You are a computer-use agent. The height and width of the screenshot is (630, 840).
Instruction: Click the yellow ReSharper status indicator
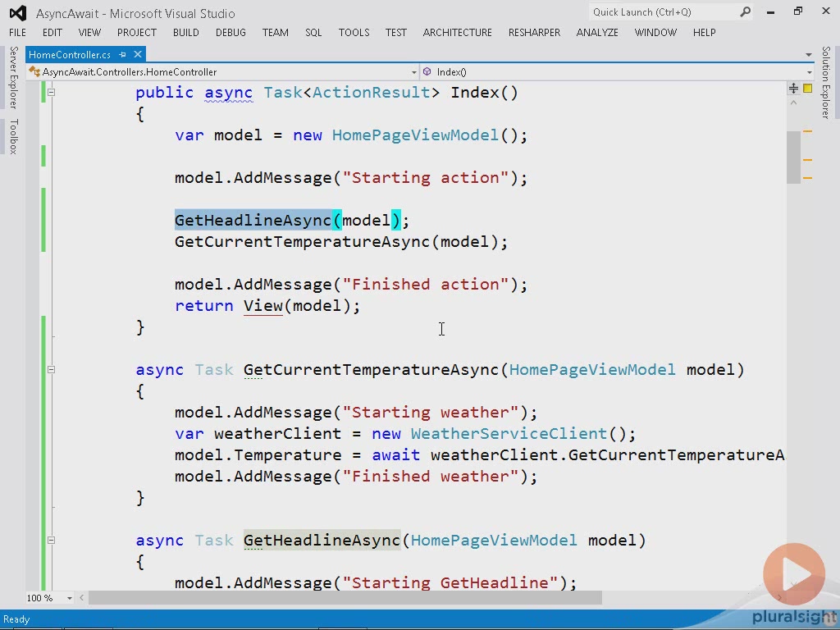point(808,89)
